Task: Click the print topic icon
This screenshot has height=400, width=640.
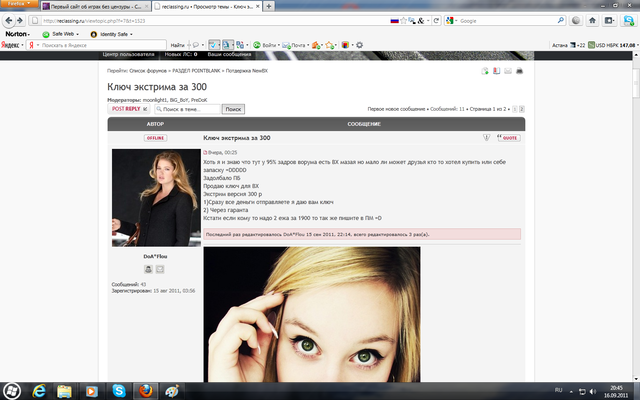Action: (519, 71)
